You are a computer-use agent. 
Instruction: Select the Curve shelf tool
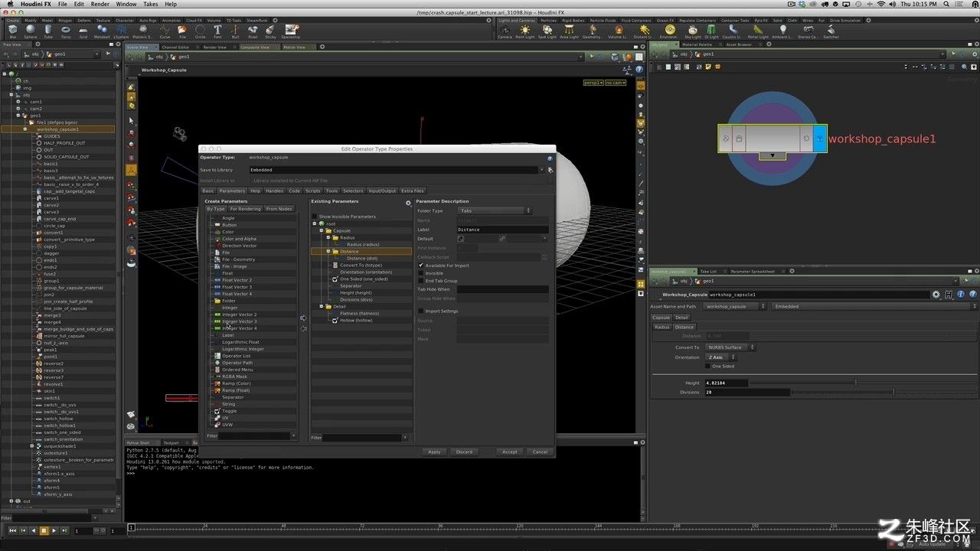click(165, 31)
